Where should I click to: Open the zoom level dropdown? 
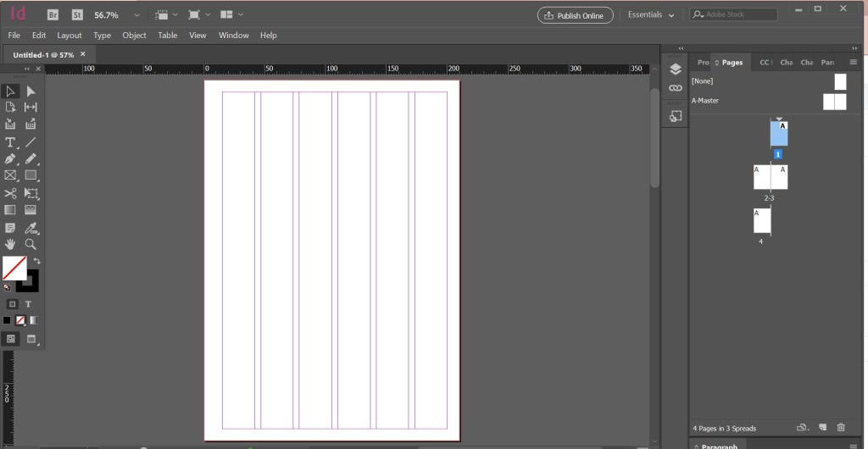(137, 15)
